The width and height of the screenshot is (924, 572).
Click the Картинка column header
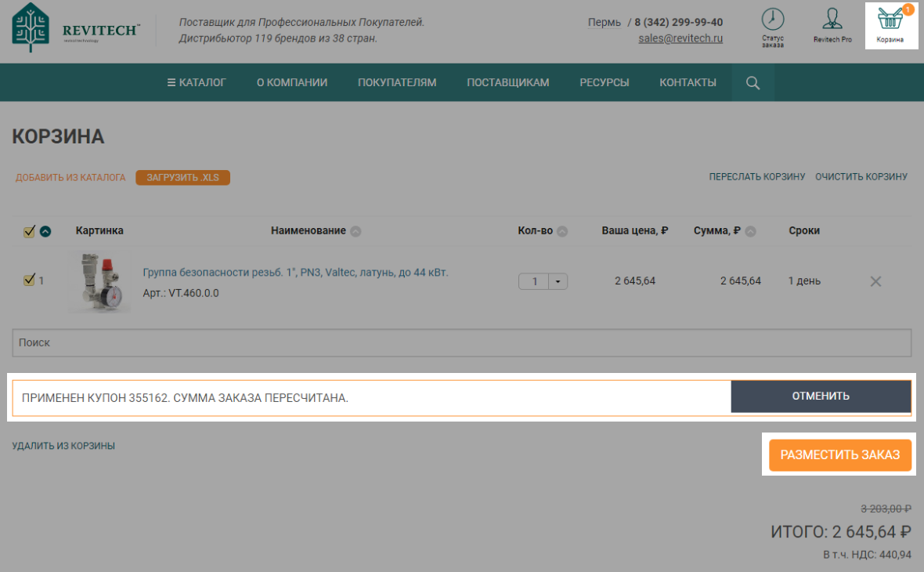point(99,230)
